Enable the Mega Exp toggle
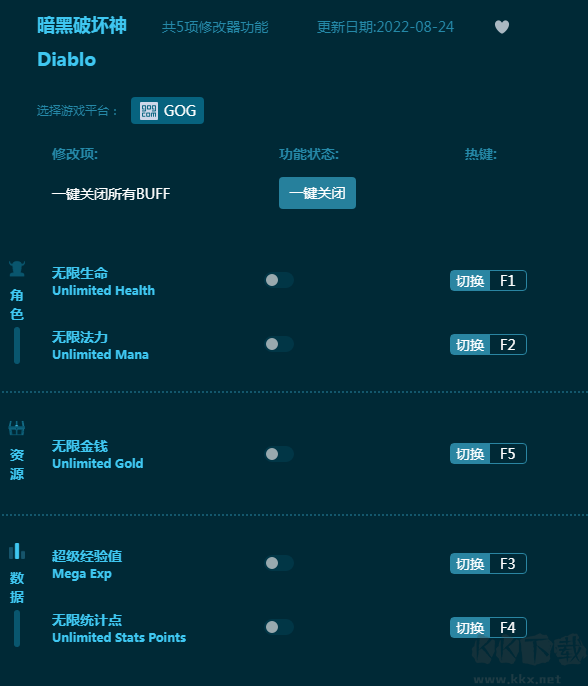This screenshot has width=588, height=686. coord(279,563)
